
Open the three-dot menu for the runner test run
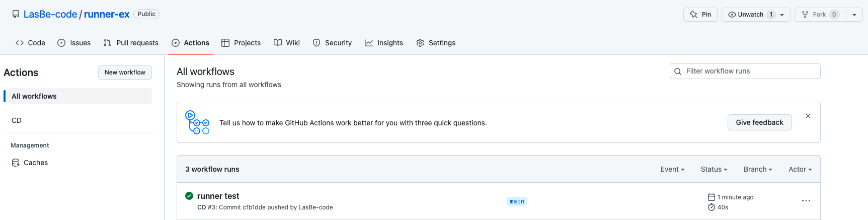[806, 201]
